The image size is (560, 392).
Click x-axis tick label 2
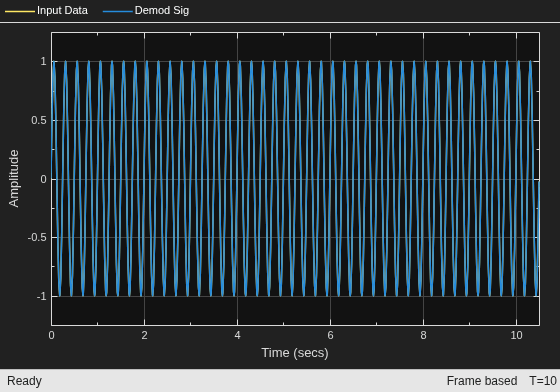(144, 335)
